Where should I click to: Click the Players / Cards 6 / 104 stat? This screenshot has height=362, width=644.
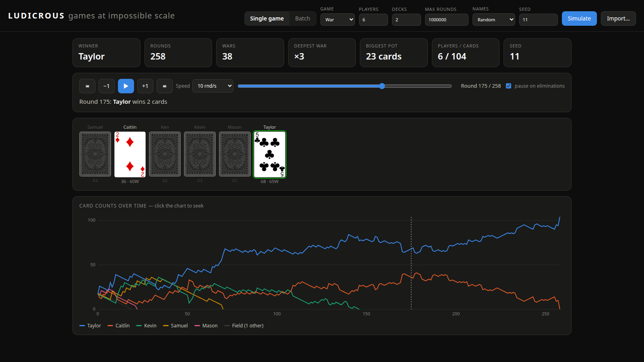click(466, 53)
